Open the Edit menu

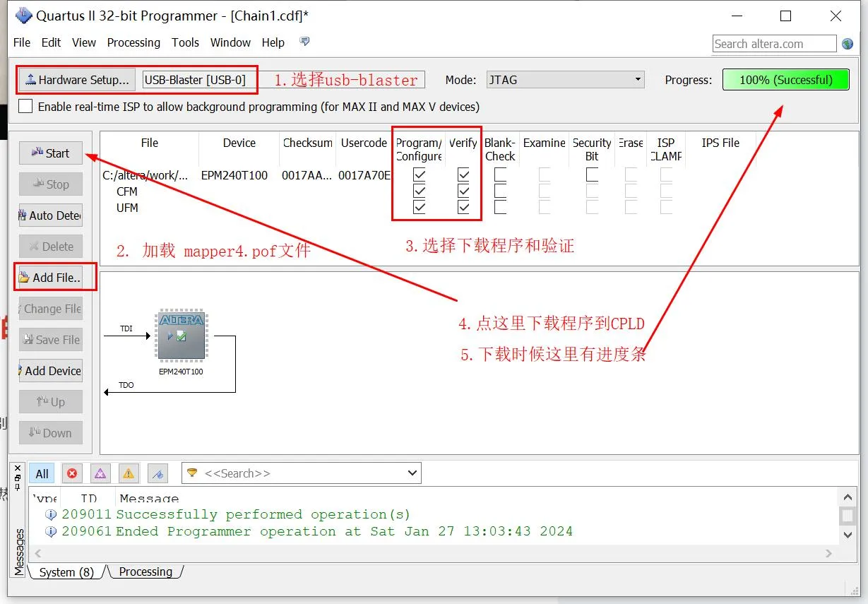pyautogui.click(x=51, y=42)
